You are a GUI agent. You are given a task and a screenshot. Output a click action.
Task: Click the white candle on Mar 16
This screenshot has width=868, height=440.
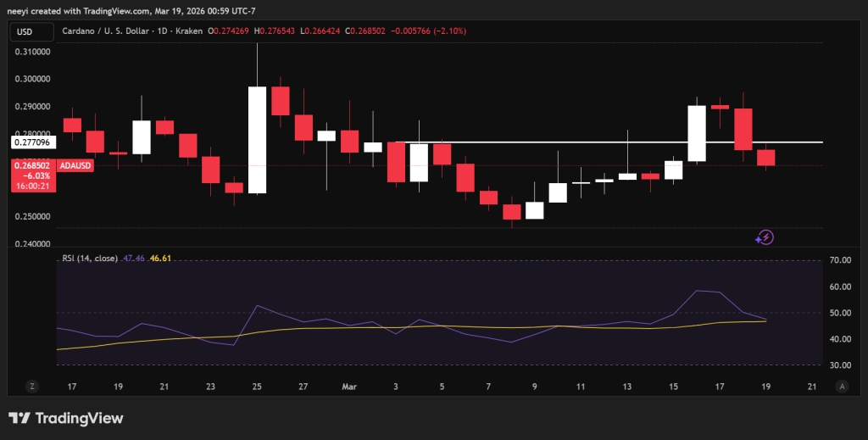pos(697,133)
